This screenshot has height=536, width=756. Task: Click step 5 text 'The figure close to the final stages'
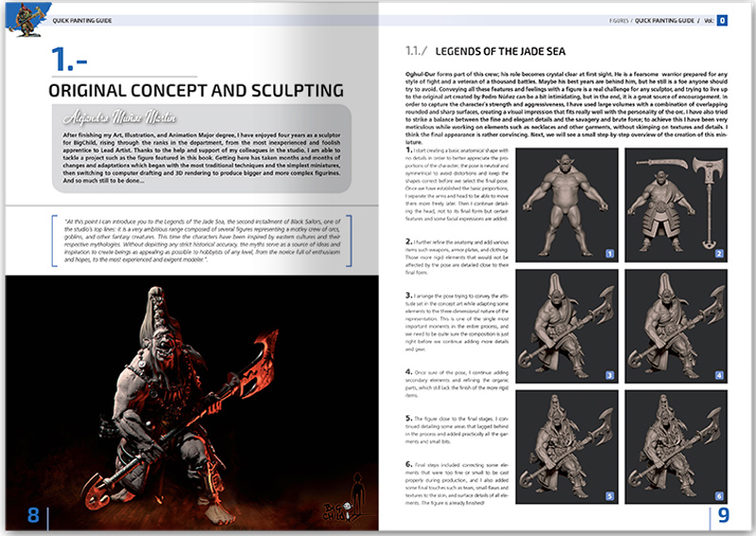pos(457,430)
